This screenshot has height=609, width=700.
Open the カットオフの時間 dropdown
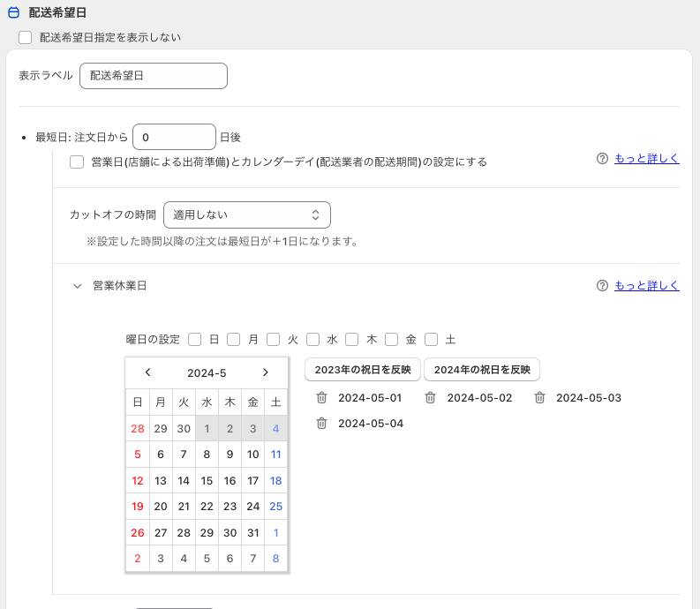247,214
